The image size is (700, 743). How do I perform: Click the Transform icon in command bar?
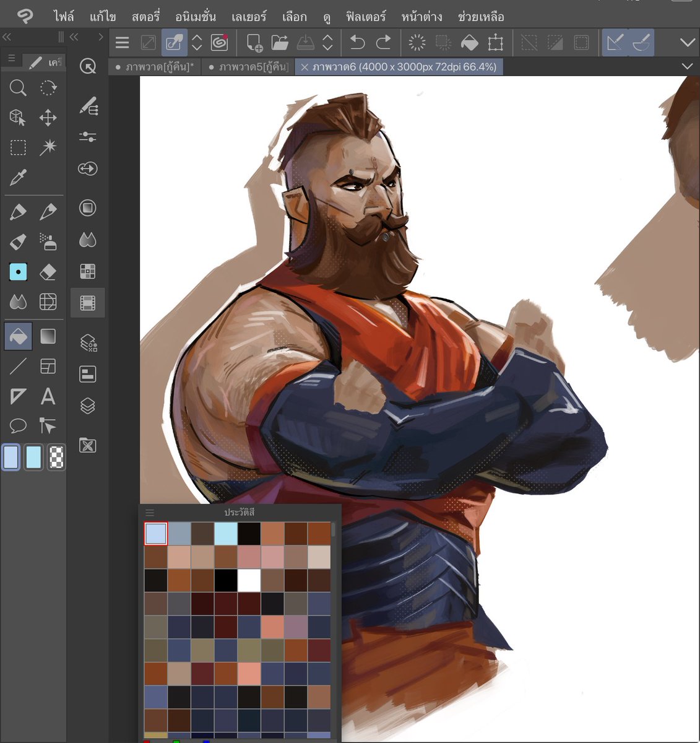coord(496,42)
